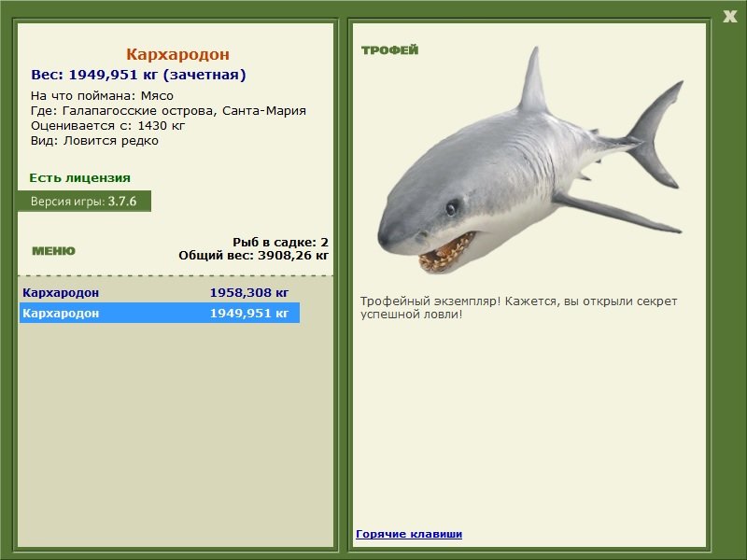This screenshot has width=747, height=560.
Task: Select the Кархародон 1958,308 кг row
Action: click(159, 292)
